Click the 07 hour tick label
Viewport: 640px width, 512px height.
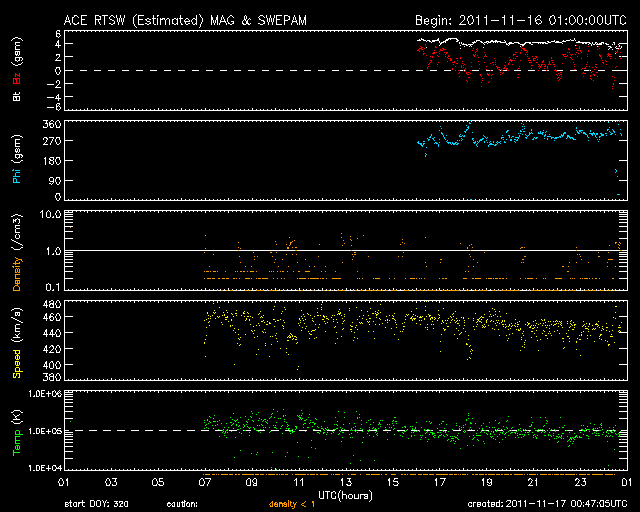pyautogui.click(x=207, y=482)
